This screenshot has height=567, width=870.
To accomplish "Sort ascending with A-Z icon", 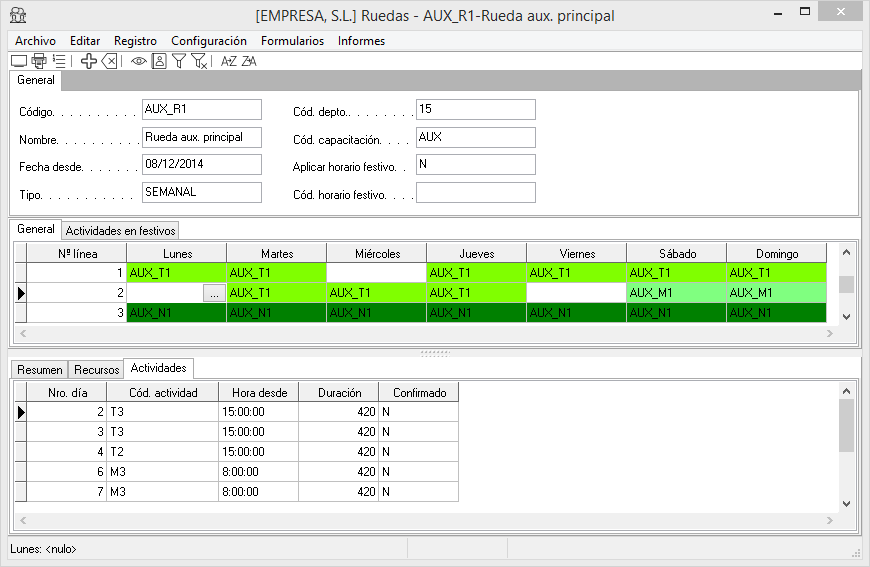I will 229,61.
